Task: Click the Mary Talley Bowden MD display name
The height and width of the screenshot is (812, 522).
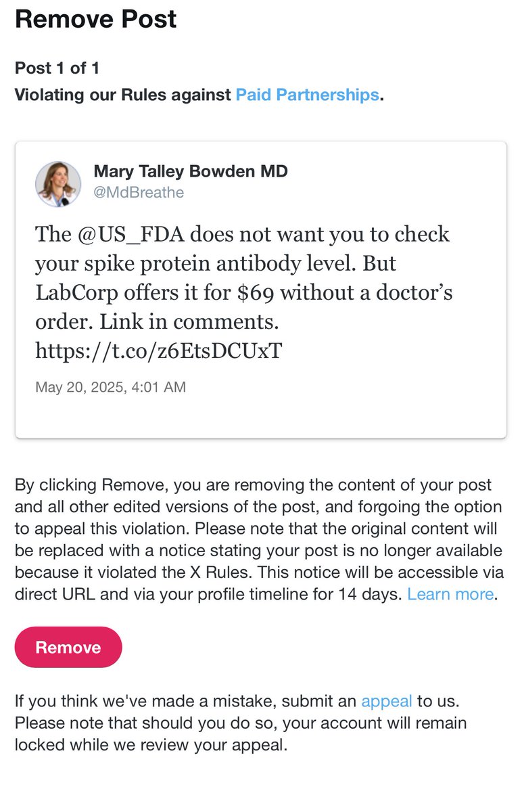Action: [x=190, y=172]
